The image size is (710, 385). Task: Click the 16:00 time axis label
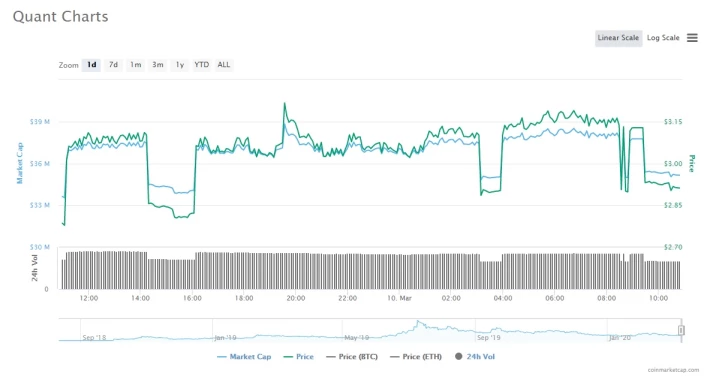192,298
